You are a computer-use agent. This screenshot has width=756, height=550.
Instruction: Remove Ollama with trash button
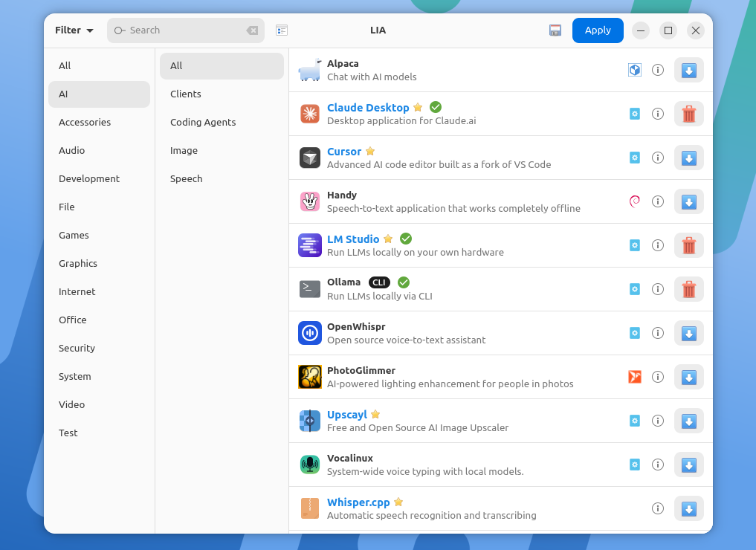(x=689, y=289)
